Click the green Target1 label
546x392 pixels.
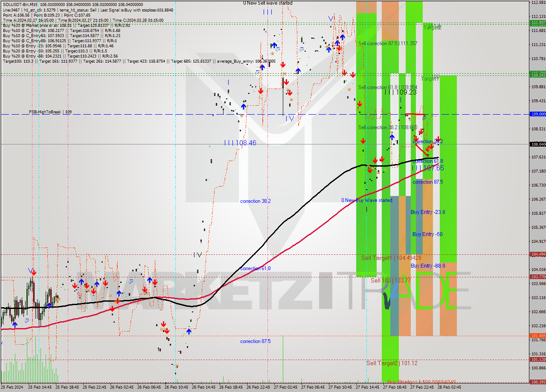pyautogui.click(x=430, y=78)
